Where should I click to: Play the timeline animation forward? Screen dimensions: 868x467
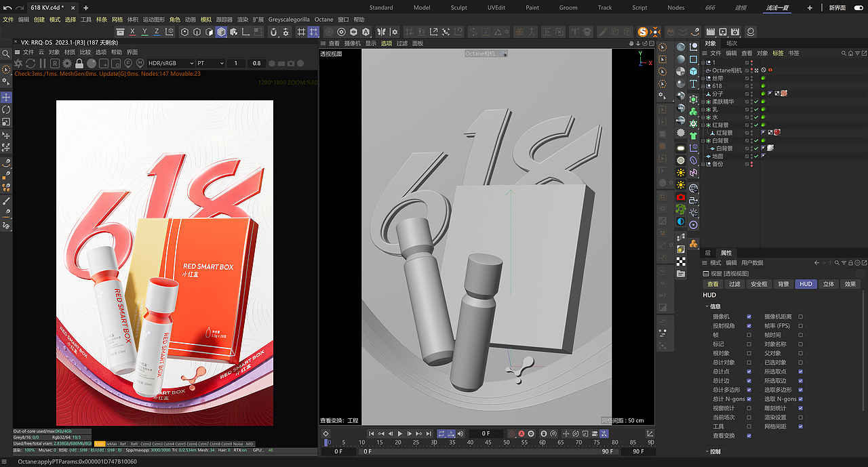[x=399, y=434]
